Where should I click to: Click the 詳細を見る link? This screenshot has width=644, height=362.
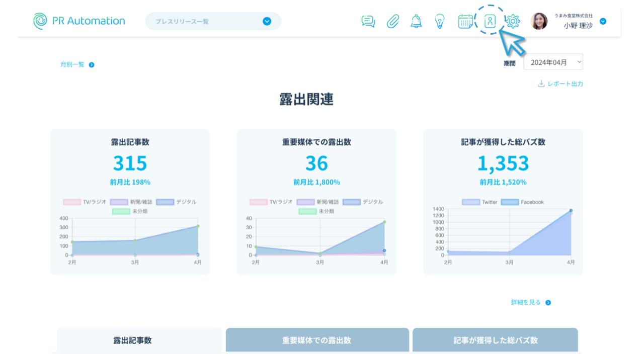tap(530, 303)
